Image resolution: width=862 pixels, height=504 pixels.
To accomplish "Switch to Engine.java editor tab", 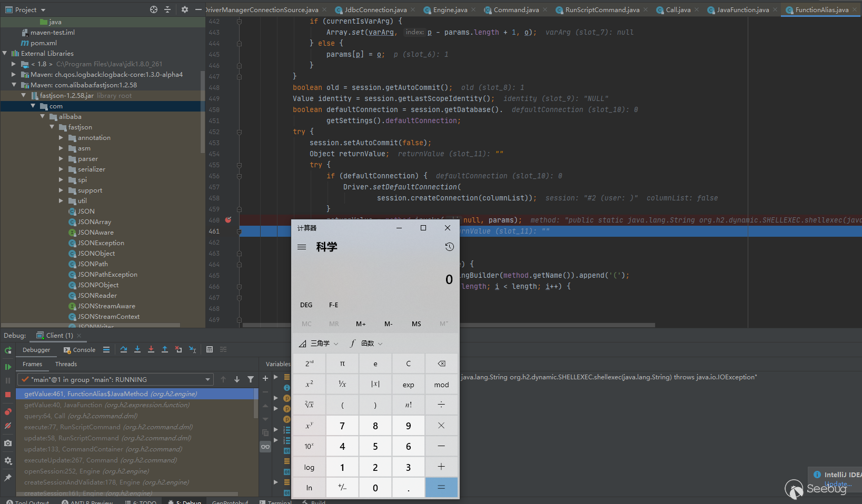I will click(x=450, y=10).
